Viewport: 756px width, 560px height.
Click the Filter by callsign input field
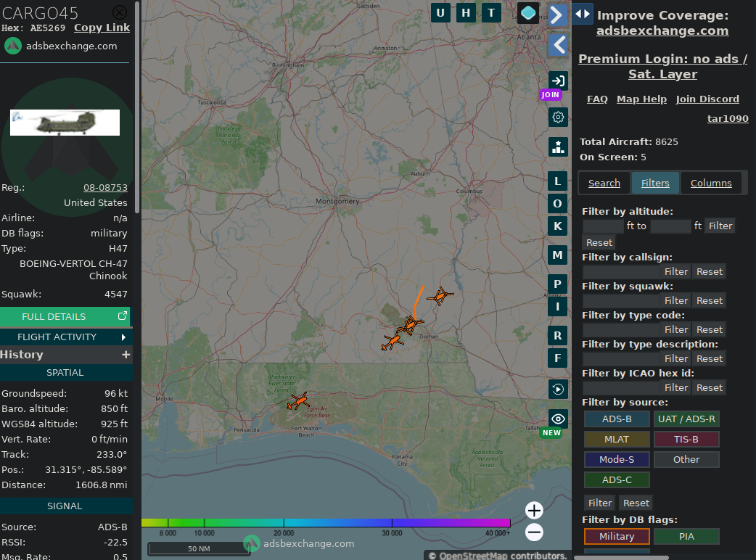pyautogui.click(x=620, y=271)
